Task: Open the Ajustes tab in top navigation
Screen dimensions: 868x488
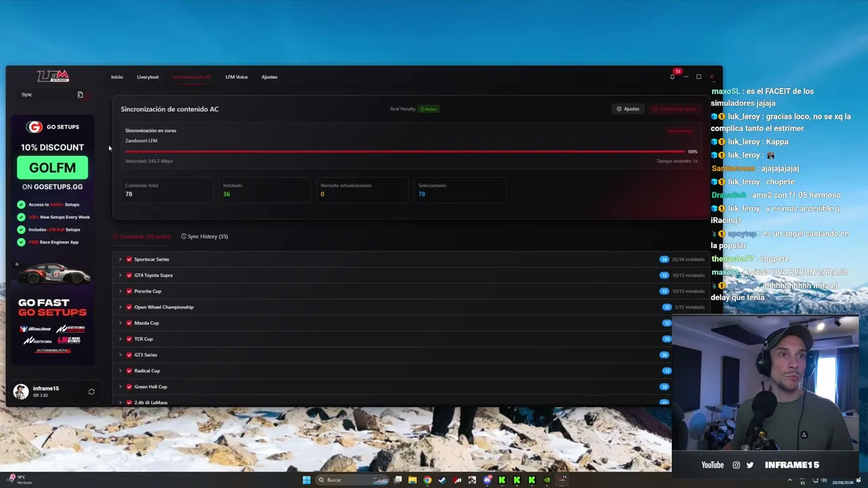Action: tap(269, 77)
